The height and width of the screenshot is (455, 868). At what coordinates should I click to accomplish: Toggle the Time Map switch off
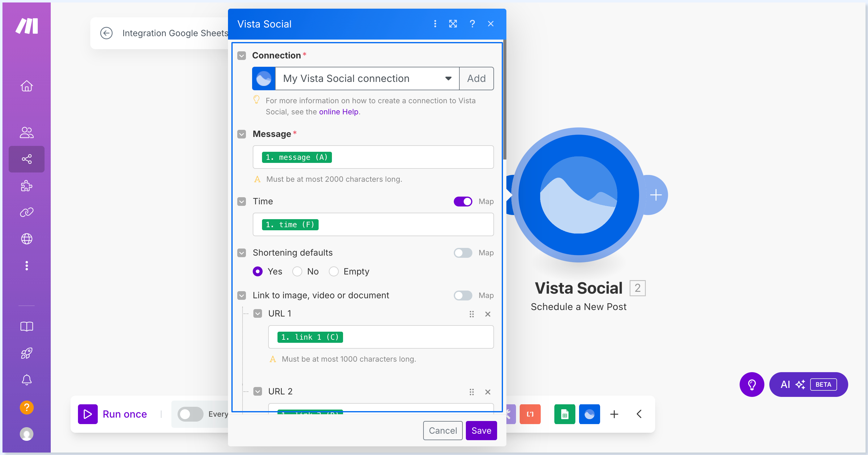pos(463,202)
